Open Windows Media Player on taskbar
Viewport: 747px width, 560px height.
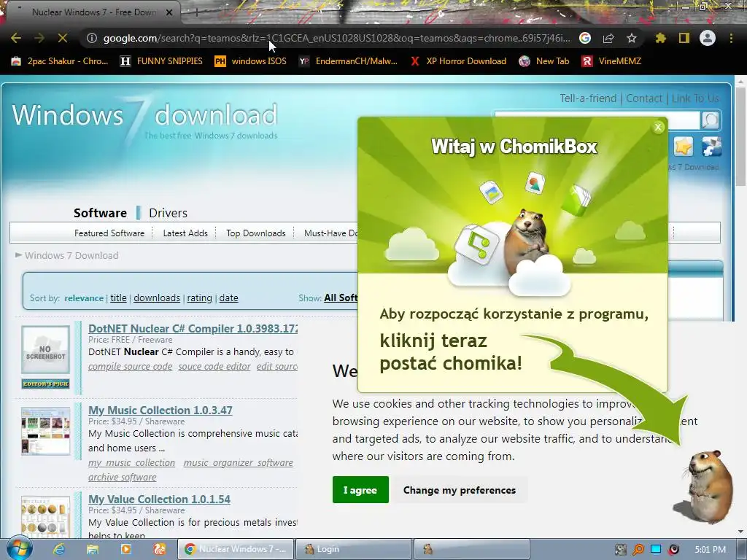click(125, 549)
